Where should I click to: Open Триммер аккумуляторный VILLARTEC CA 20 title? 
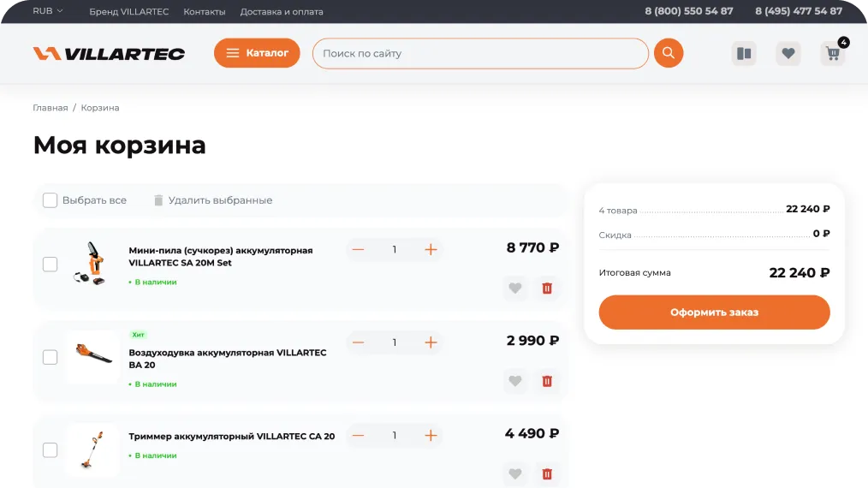(232, 437)
